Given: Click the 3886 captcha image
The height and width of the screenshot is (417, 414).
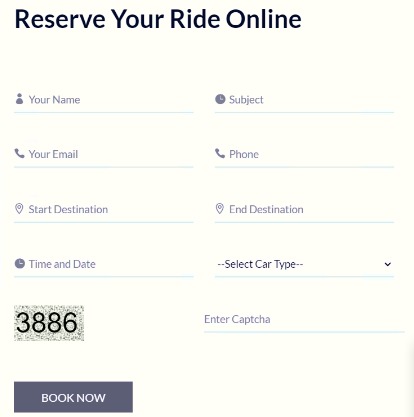Looking at the screenshot, I should click(49, 323).
